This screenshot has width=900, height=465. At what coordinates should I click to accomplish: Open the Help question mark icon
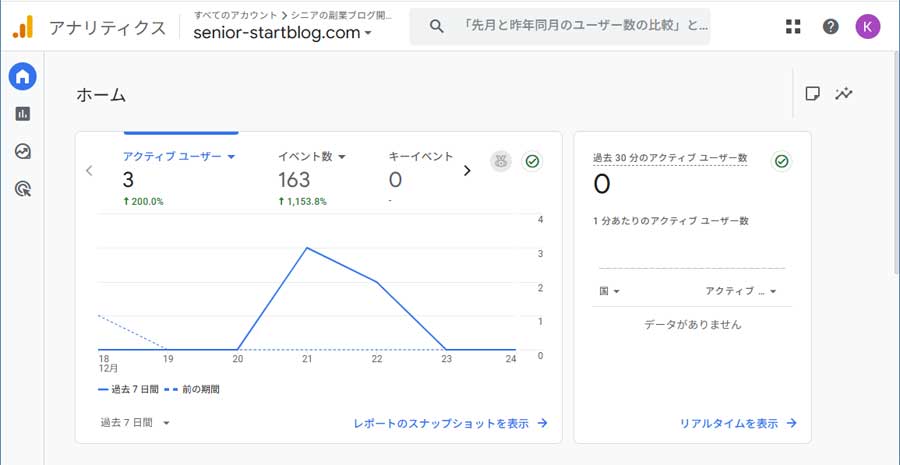pos(830,26)
